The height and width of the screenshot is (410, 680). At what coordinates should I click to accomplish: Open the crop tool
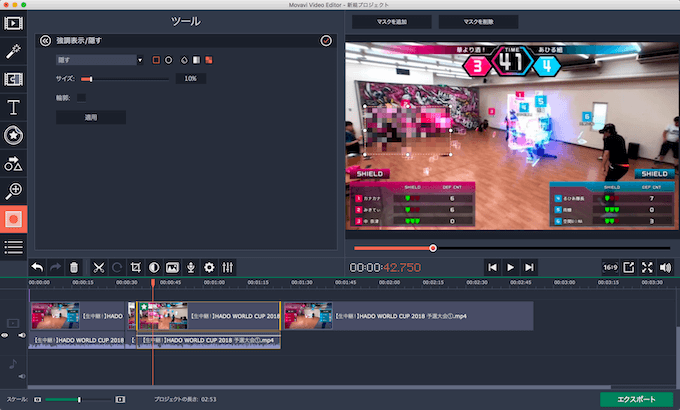(x=136, y=267)
